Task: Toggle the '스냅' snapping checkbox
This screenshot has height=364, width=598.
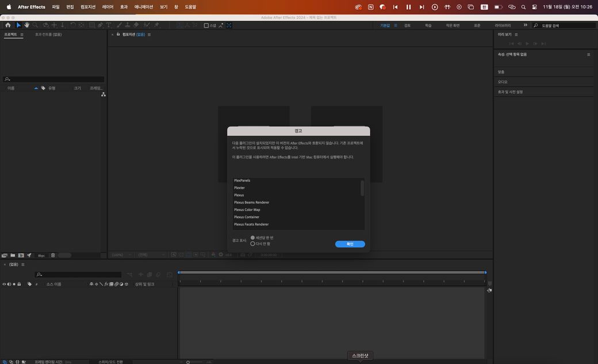Action: 206,25
